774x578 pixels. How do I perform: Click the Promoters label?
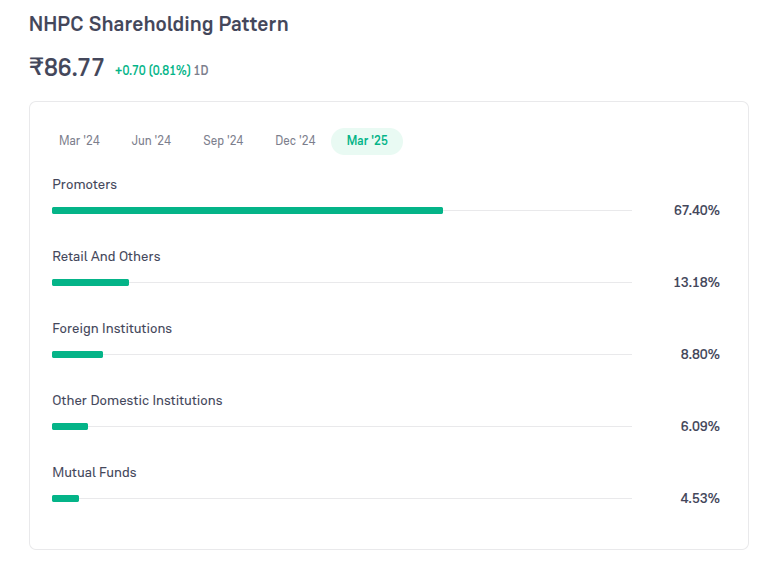click(84, 185)
